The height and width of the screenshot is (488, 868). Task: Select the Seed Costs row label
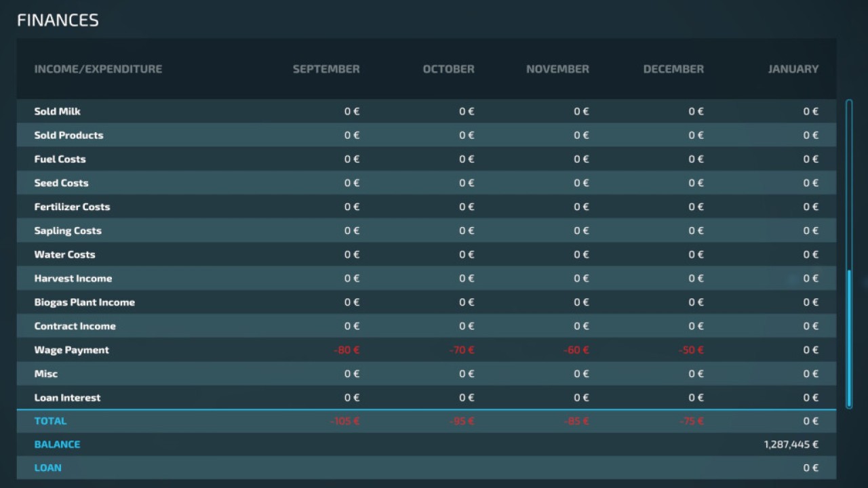coord(62,183)
